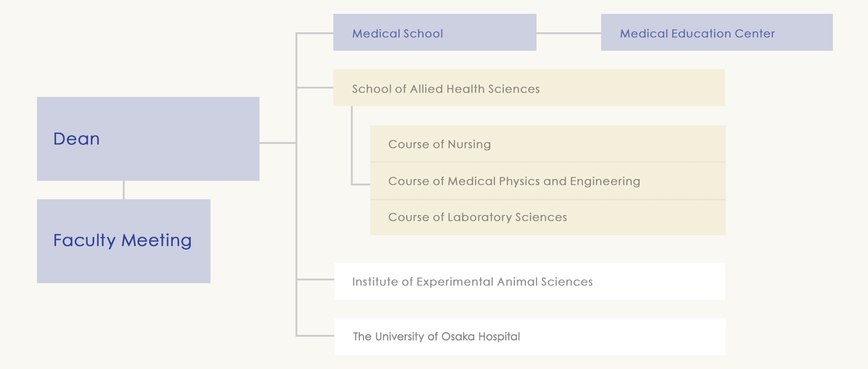Image resolution: width=868 pixels, height=369 pixels.
Task: Click connector leading into the Medical School box
Action: point(315,33)
